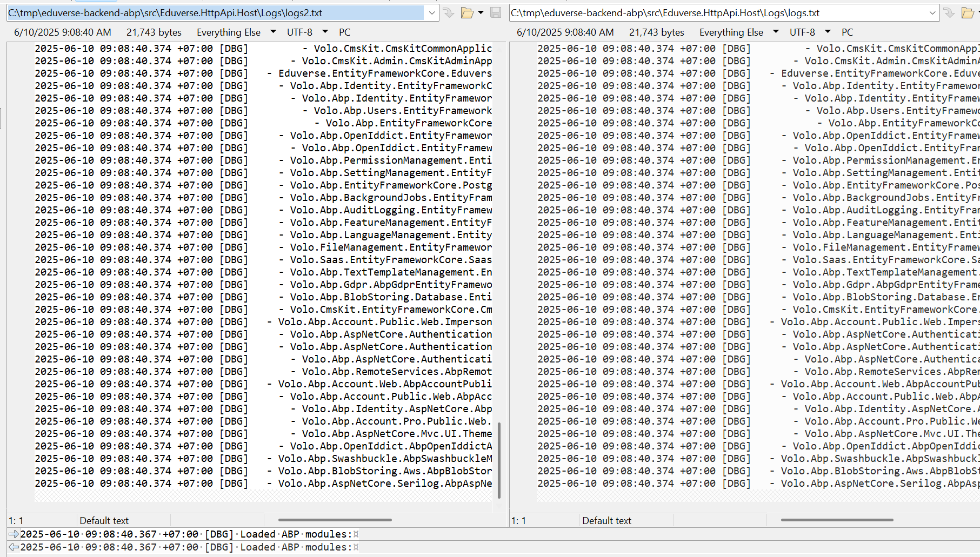The width and height of the screenshot is (980, 557).
Task: Click the left pane save file icon
Action: pos(496,13)
